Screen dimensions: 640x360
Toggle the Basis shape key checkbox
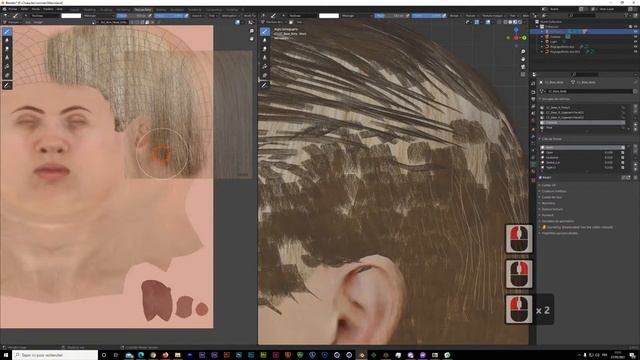pyautogui.click(x=622, y=147)
